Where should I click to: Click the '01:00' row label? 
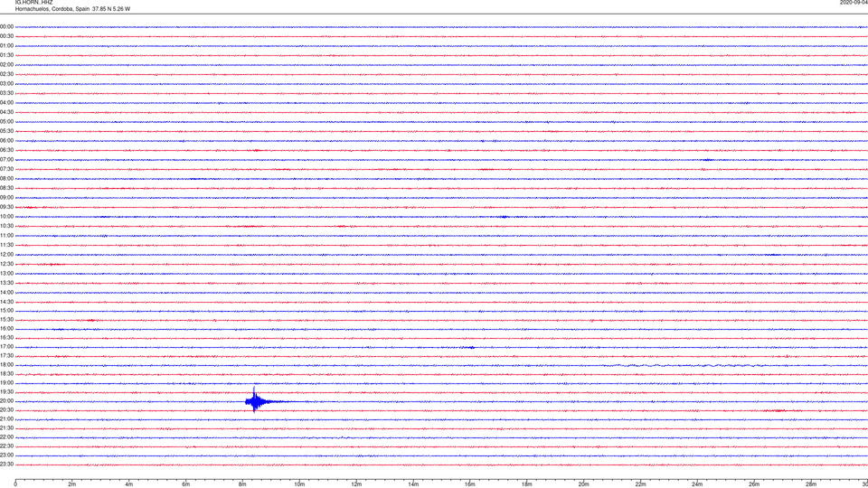6,46
